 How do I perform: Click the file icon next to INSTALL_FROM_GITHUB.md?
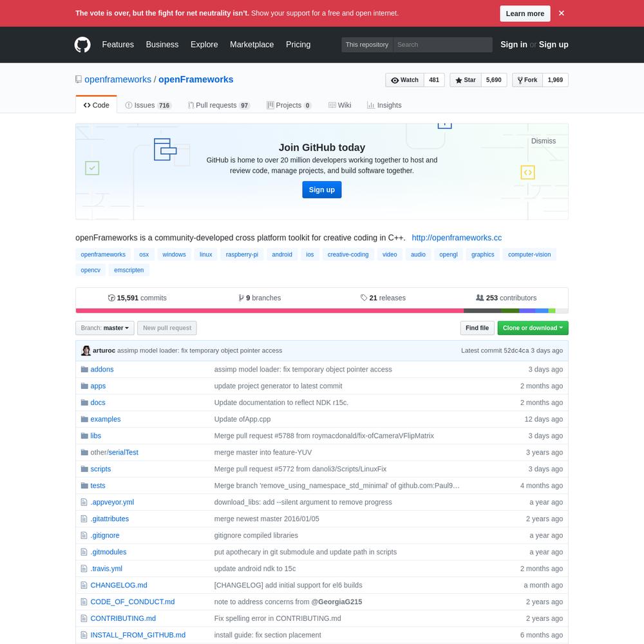click(x=84, y=635)
